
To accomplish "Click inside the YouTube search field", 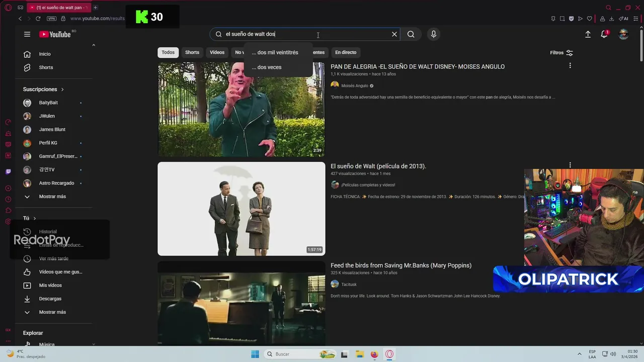I will [x=304, y=34].
